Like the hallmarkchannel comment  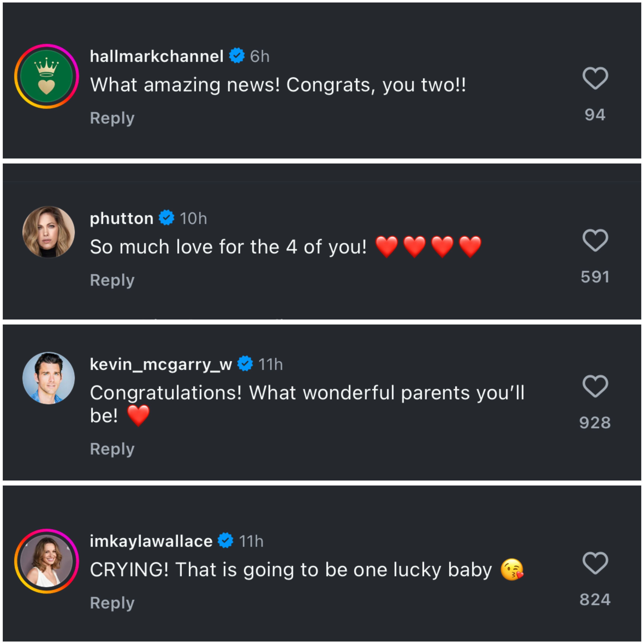tap(595, 78)
